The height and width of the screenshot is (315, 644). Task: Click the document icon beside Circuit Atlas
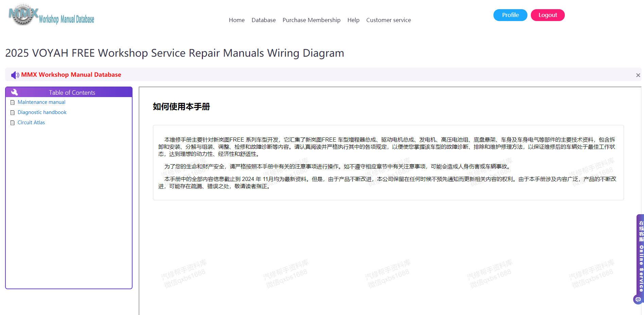tap(13, 123)
